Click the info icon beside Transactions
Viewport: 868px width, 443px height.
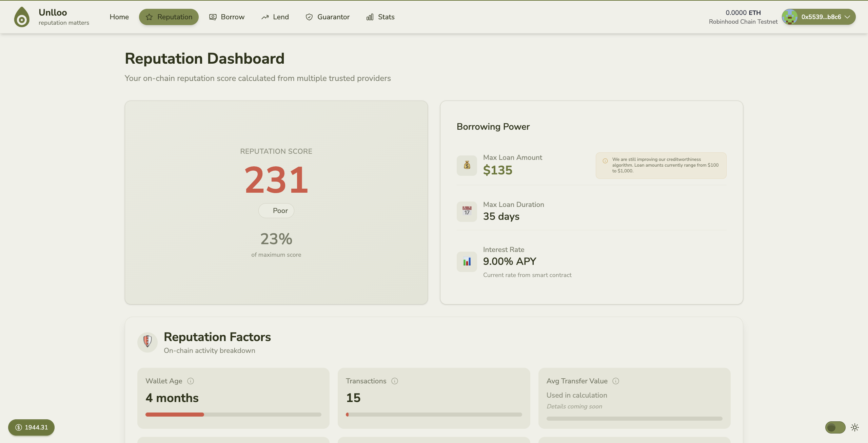(395, 381)
